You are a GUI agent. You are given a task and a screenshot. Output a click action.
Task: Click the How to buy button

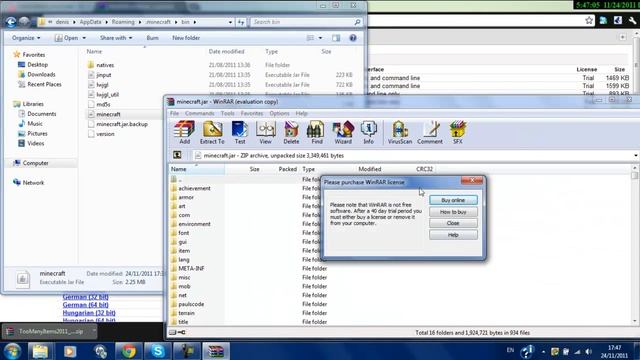(453, 212)
